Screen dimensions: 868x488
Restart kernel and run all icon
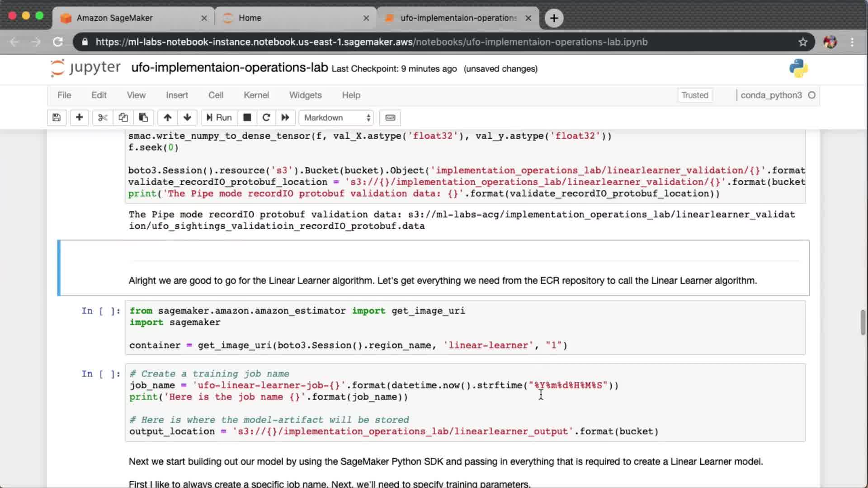285,117
